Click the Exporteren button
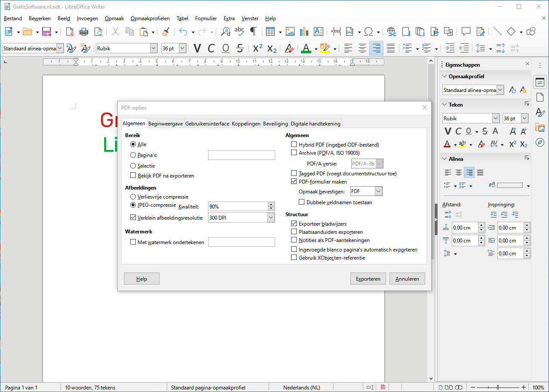 (x=368, y=279)
